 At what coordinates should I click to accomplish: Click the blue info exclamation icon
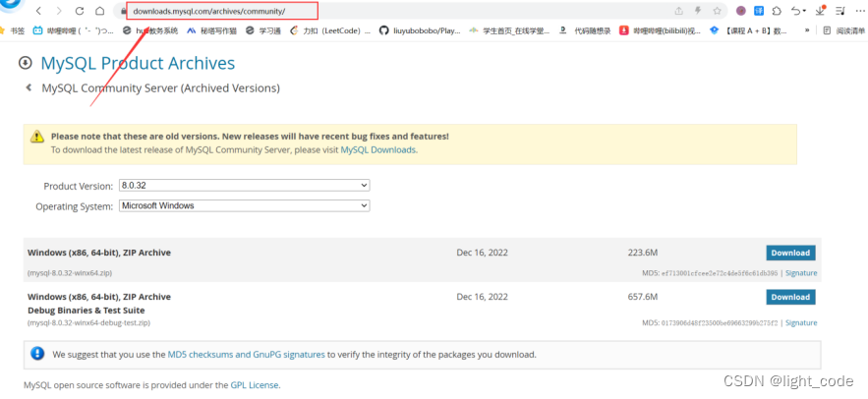tap(37, 354)
